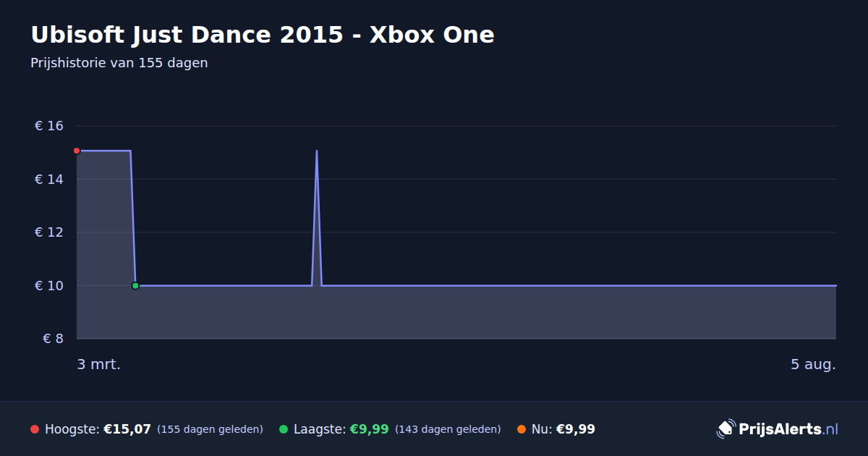Click the € 10 axis label
Image resolution: width=868 pixels, height=456 pixels.
click(x=49, y=286)
